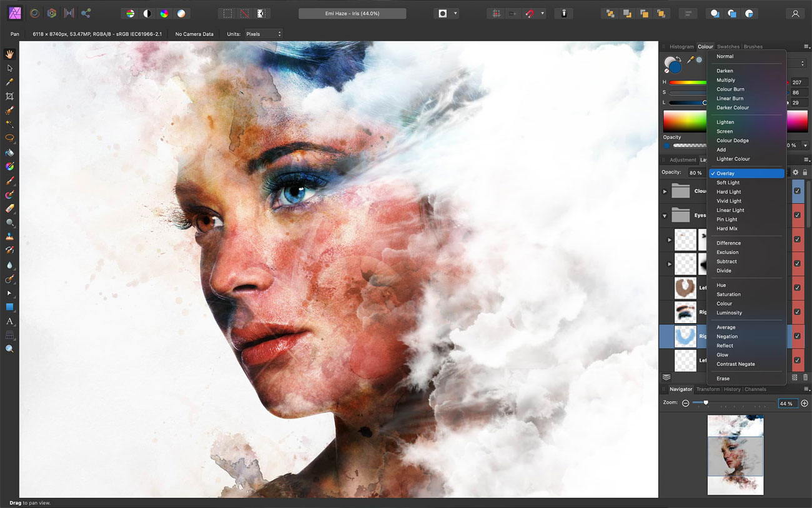Click the Navigator preview thumbnail
Viewport: 812px width, 508px height.
[735, 455]
